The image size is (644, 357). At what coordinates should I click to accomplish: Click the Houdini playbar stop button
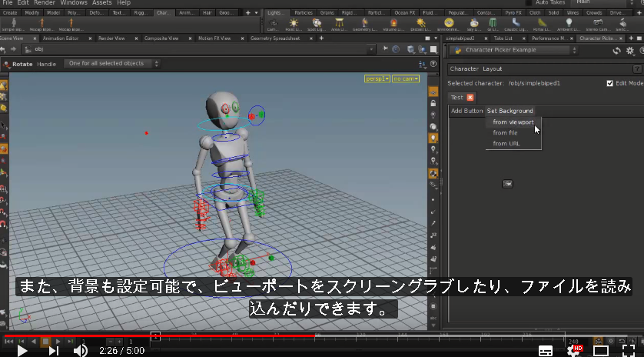[x=45, y=341]
